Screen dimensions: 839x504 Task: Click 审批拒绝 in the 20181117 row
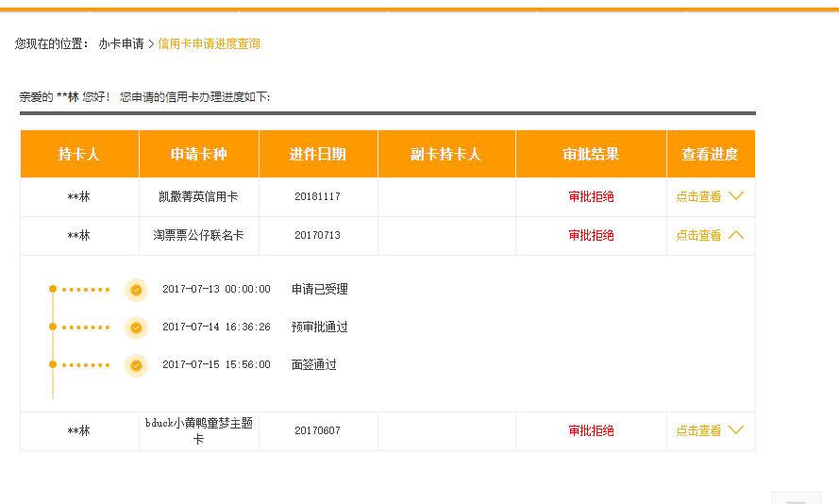point(591,197)
